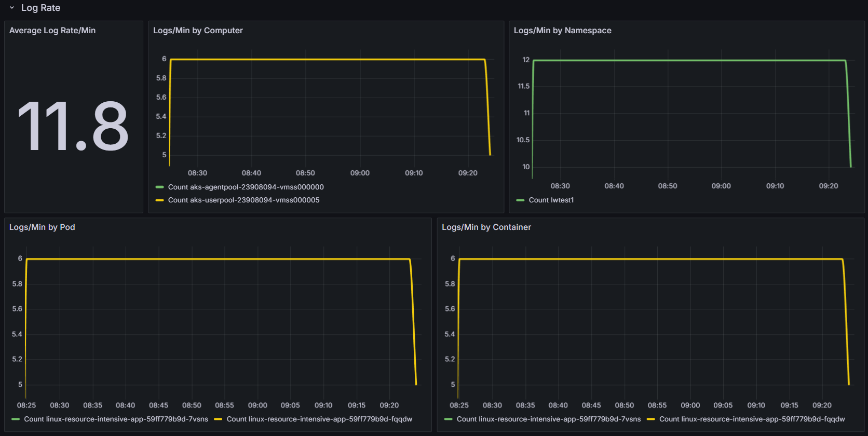
Task: Open Logs/Min by Computer panel title
Action: click(198, 31)
